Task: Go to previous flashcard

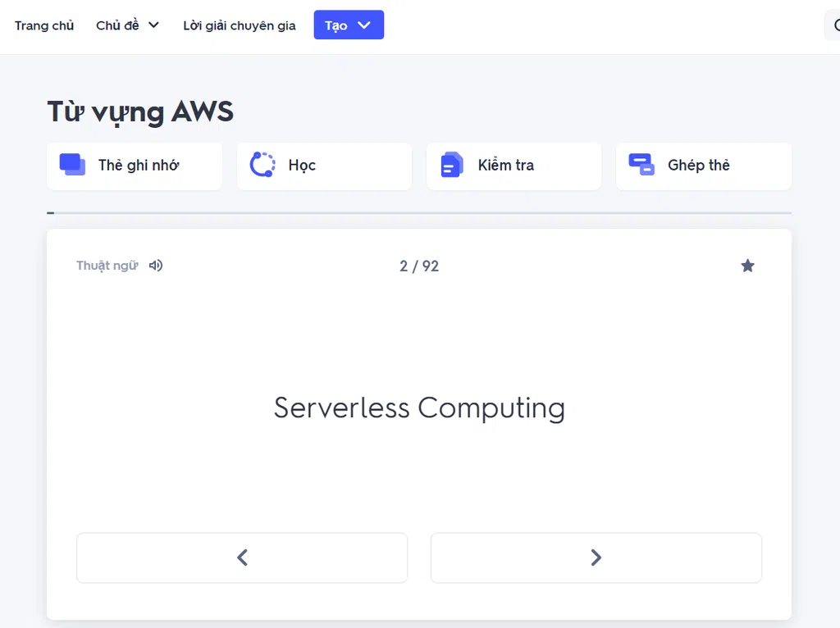Action: click(242, 557)
